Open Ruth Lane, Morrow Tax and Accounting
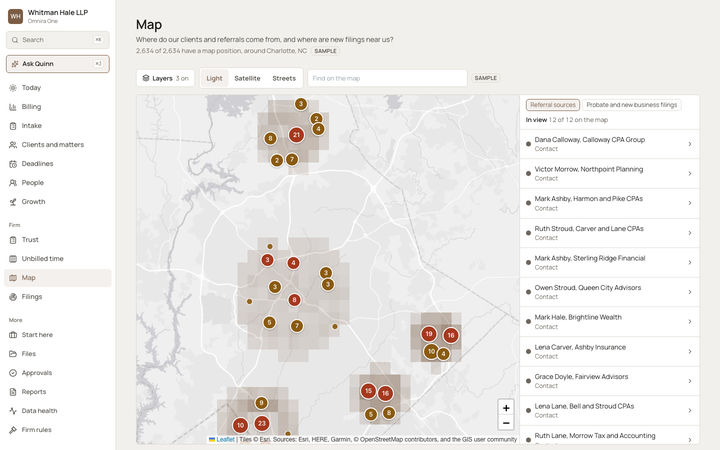This screenshot has width=720, height=450. (x=609, y=436)
